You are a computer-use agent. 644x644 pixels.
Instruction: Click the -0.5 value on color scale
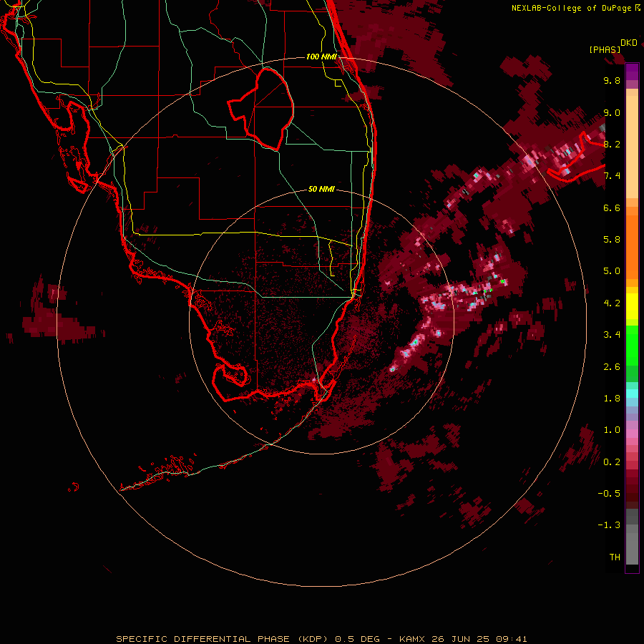pos(609,494)
